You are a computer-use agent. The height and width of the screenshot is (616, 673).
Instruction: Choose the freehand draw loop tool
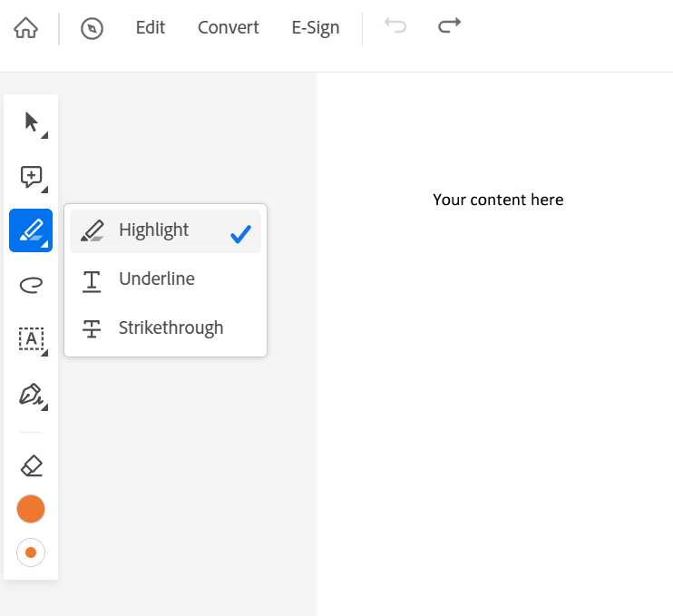point(31,286)
